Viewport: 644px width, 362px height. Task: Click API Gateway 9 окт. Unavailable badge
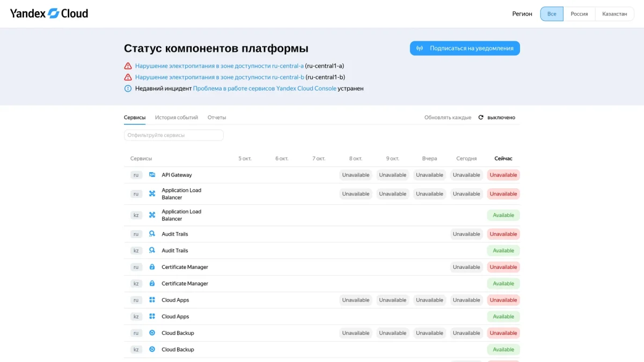coord(393,175)
